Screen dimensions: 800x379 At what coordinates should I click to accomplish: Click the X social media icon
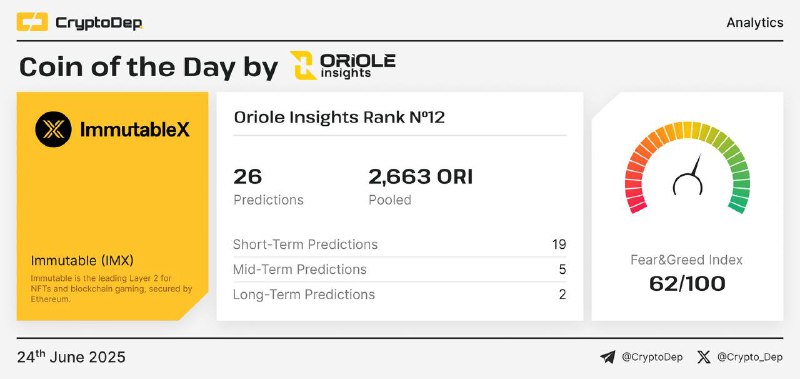pos(704,358)
